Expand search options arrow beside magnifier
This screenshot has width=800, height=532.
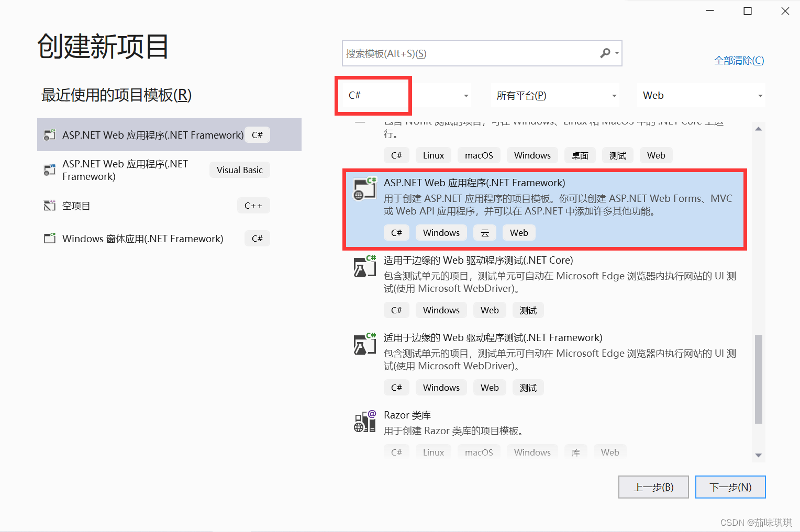[x=617, y=53]
